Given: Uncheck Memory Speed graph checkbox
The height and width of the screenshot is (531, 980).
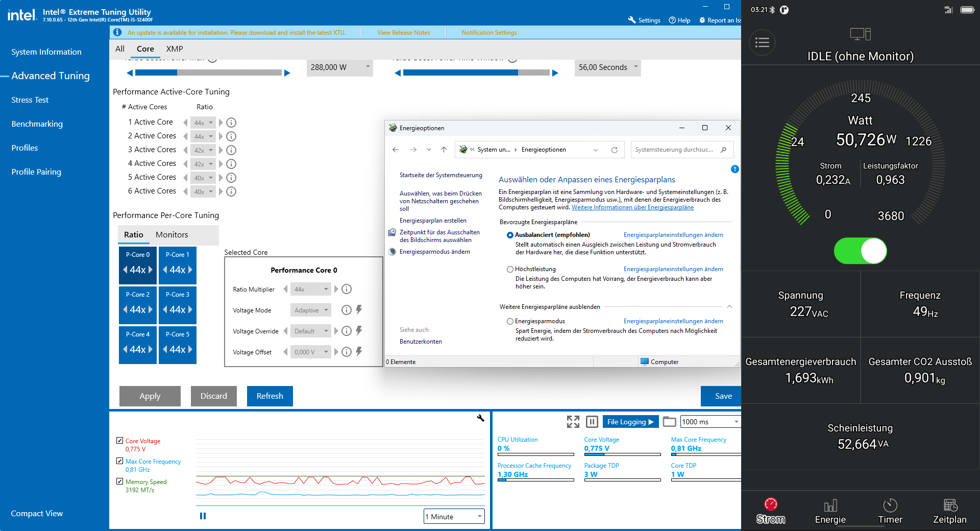Looking at the screenshot, I should (119, 481).
